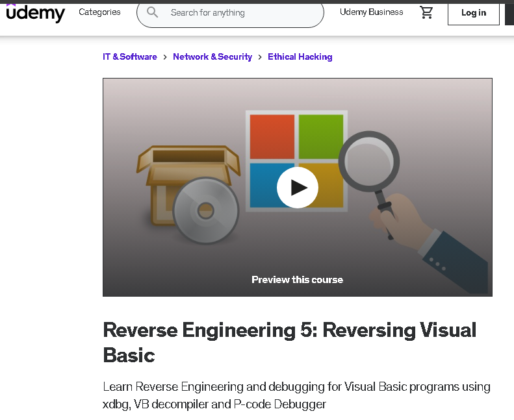Open the shopping cart icon
The height and width of the screenshot is (420, 514).
click(x=426, y=12)
